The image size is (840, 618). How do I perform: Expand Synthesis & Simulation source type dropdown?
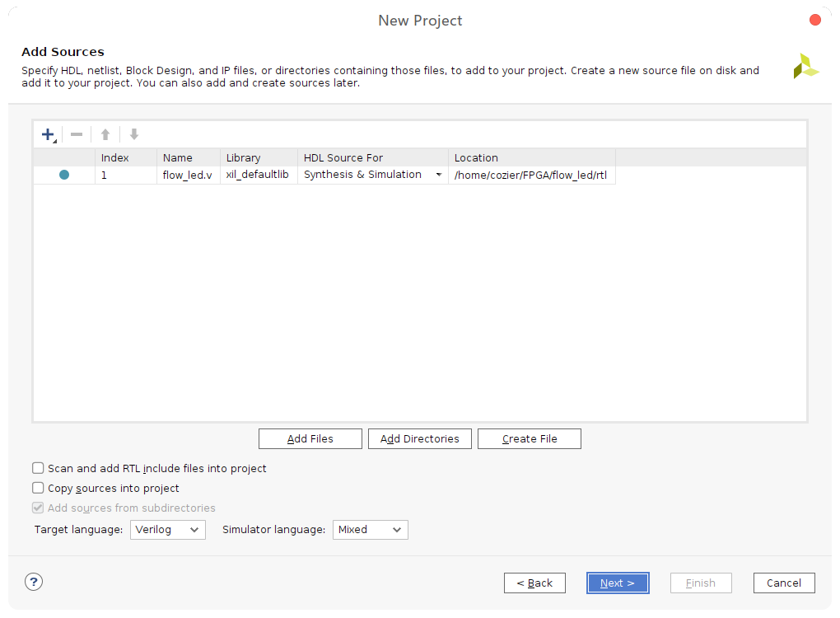pos(438,175)
